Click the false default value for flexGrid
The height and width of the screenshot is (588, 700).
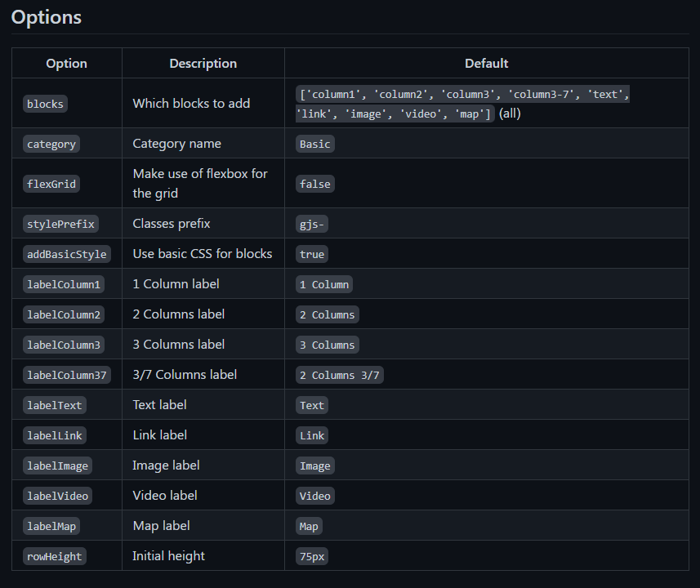click(315, 184)
